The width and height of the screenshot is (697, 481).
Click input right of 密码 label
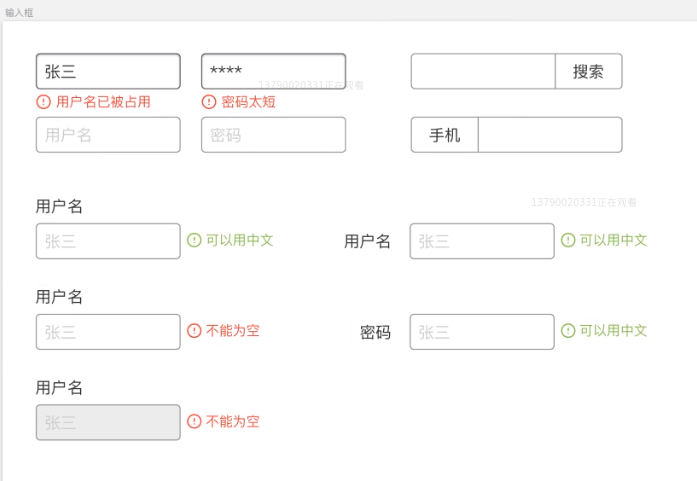[482, 332]
